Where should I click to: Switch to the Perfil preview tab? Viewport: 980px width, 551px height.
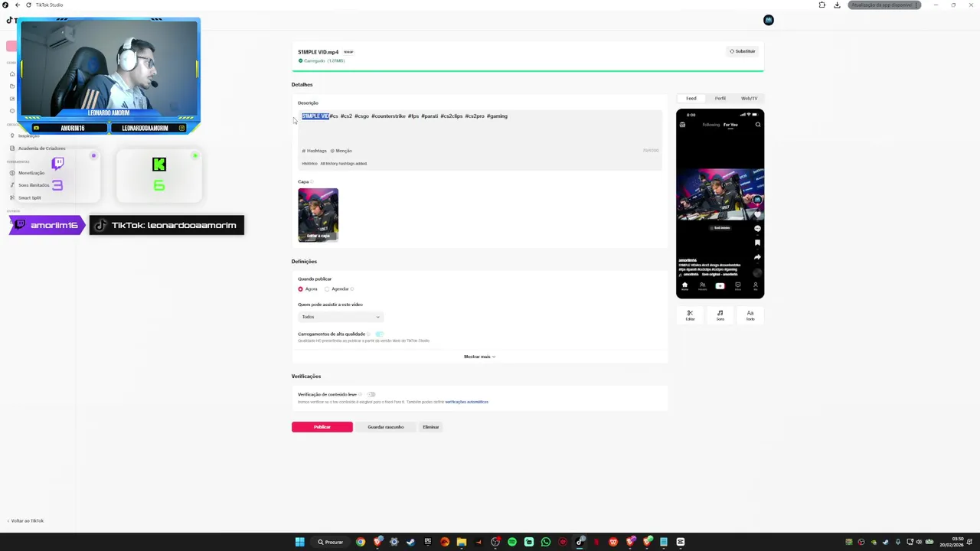click(x=720, y=98)
